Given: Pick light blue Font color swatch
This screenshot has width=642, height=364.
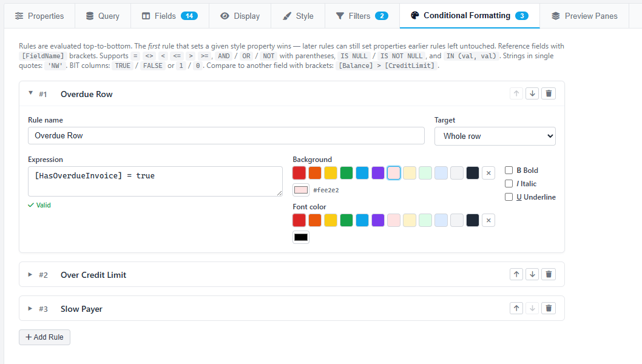Looking at the screenshot, I should point(441,220).
